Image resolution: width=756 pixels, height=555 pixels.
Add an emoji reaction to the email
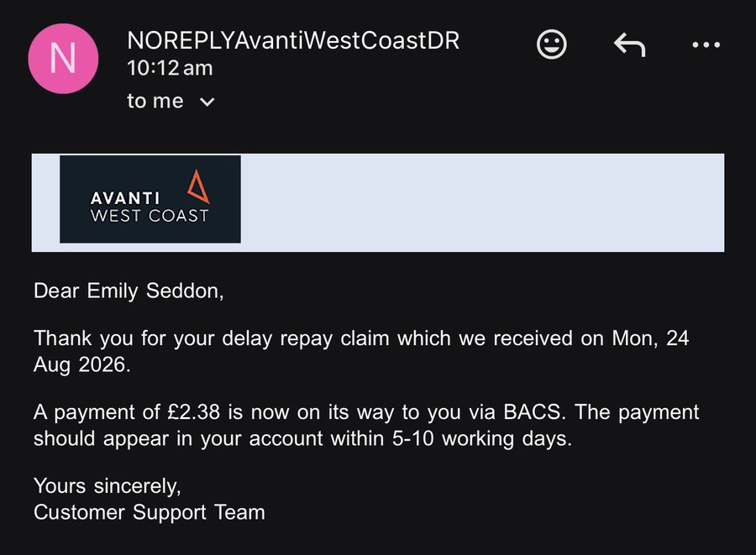tap(551, 45)
